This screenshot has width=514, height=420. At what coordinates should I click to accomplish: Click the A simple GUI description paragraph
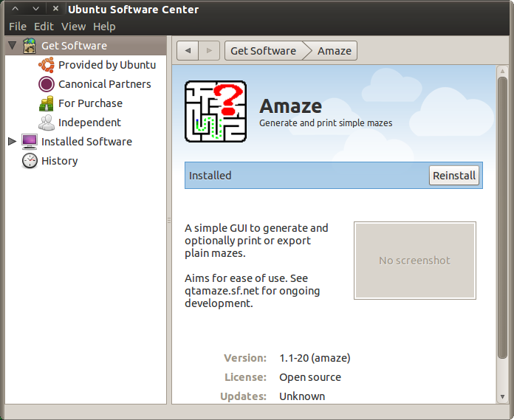pyautogui.click(x=256, y=241)
